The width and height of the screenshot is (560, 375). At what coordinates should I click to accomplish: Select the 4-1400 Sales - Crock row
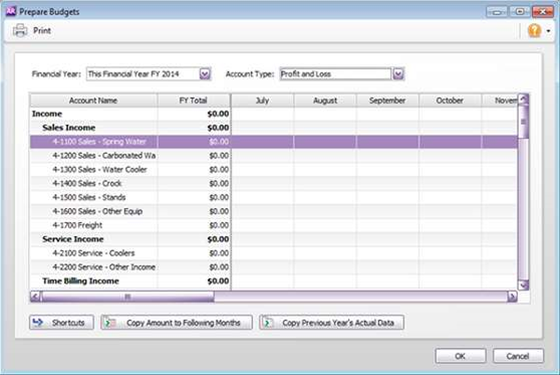274,183
